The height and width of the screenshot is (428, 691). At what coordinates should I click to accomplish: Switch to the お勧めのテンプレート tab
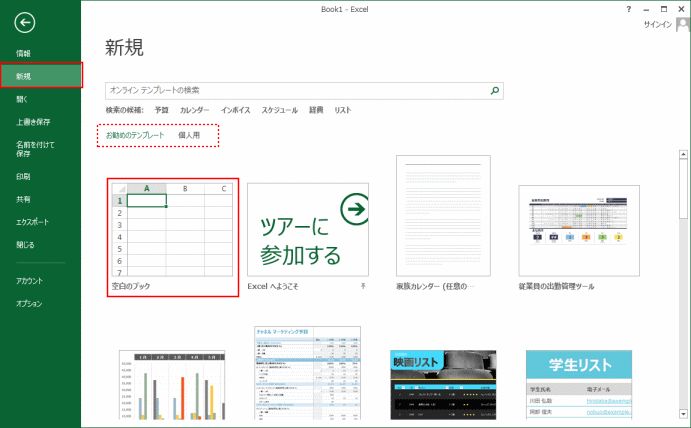(x=135, y=135)
